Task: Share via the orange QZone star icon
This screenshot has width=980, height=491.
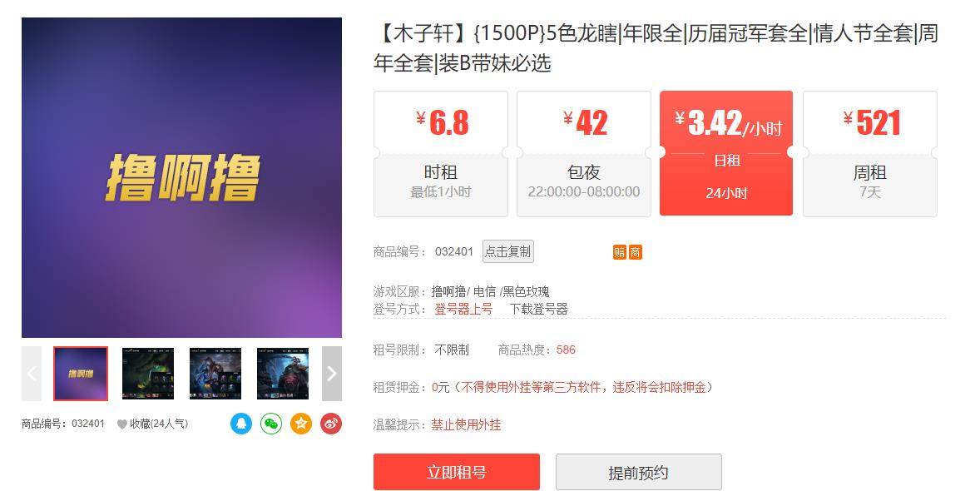Action: click(300, 424)
